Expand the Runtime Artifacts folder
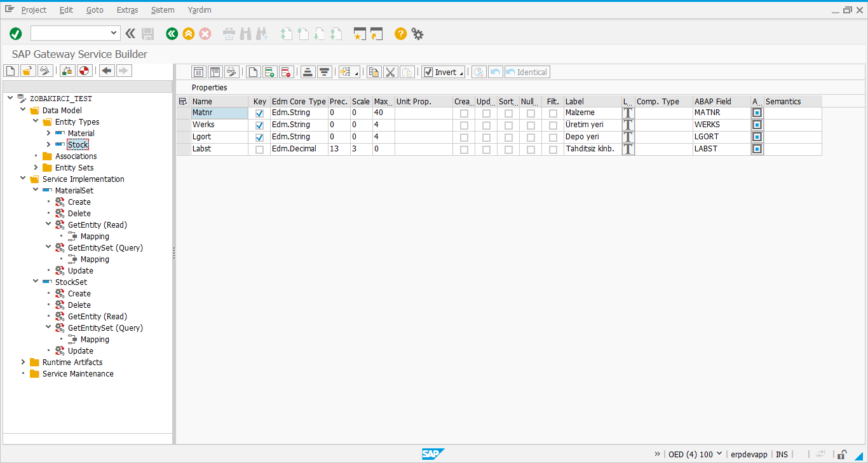 [x=23, y=362]
